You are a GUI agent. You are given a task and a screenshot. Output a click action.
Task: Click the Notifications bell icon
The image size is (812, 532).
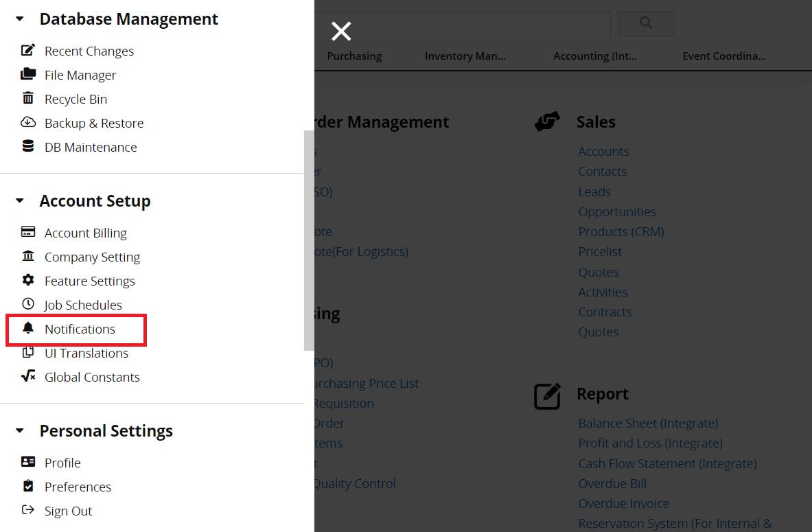pyautogui.click(x=28, y=328)
